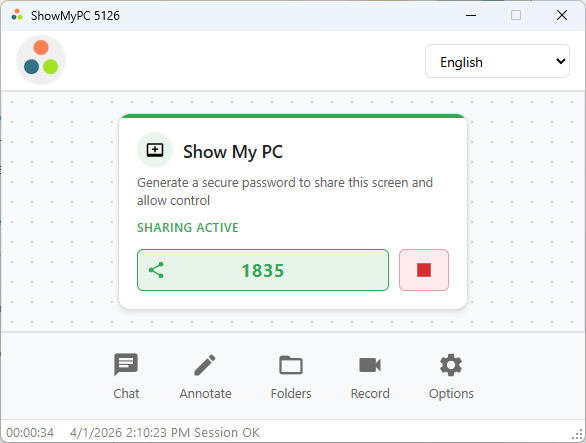Start recording with the Record camera icon
This screenshot has height=443, width=586.
(x=370, y=376)
